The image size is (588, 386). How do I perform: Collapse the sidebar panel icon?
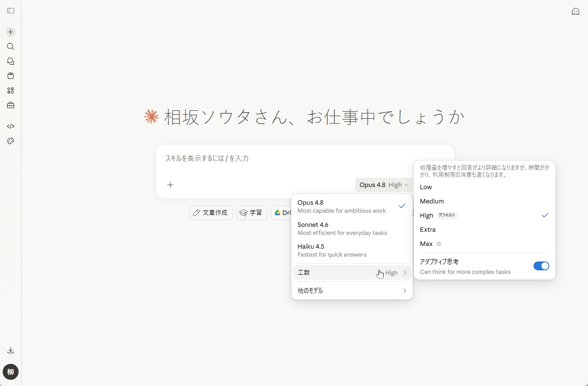coord(11,11)
